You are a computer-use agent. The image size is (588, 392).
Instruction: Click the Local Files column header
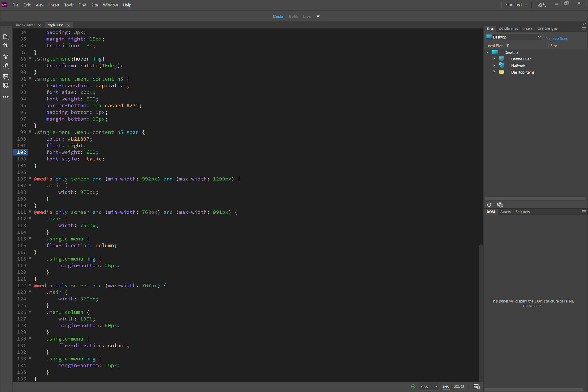(495, 46)
